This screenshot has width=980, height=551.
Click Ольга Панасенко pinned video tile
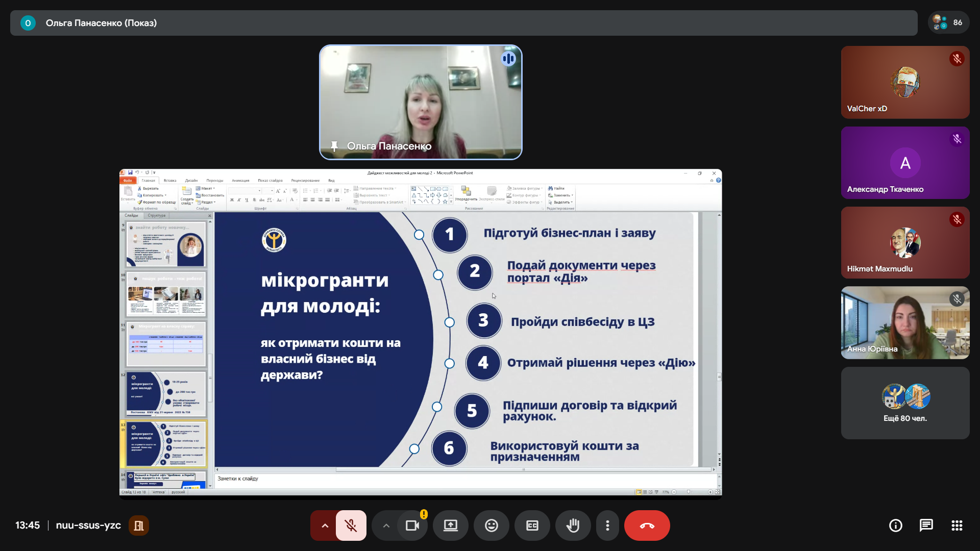coord(421,102)
